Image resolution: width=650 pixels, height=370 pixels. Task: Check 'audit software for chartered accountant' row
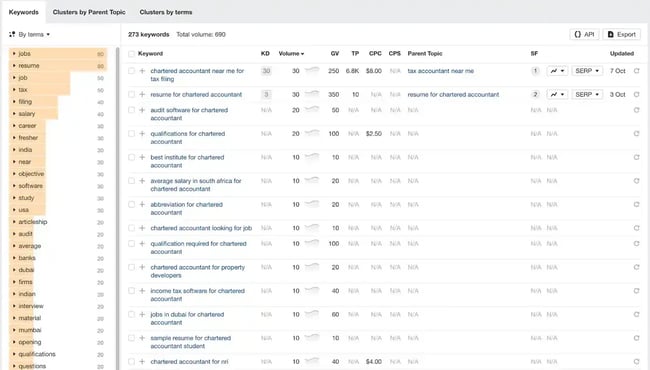pyautogui.click(x=131, y=110)
